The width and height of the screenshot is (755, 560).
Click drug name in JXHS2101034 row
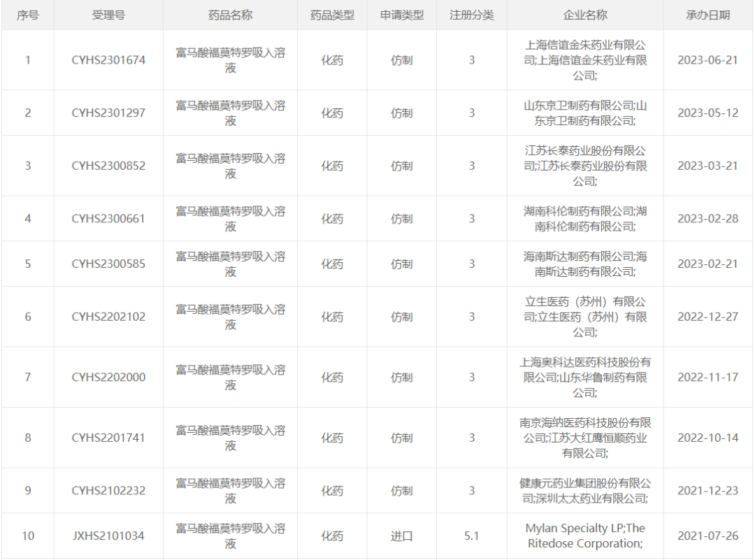230,536
